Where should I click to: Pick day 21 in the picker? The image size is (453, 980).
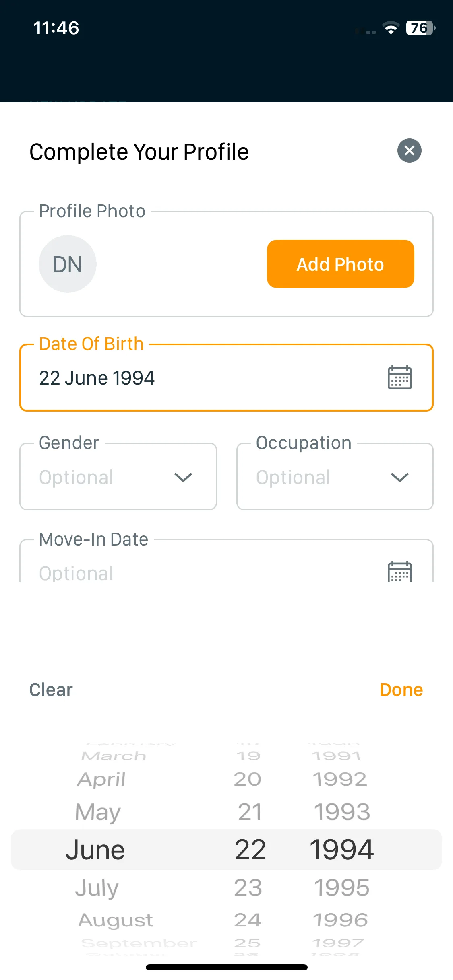250,812
